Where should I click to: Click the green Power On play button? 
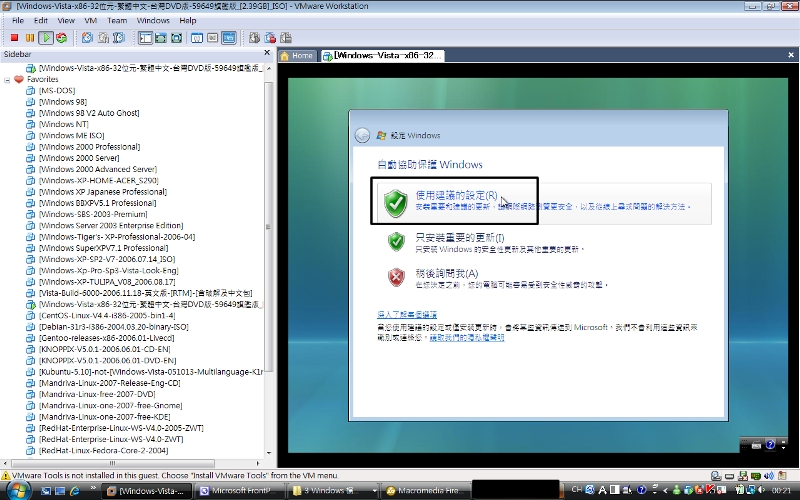46,38
